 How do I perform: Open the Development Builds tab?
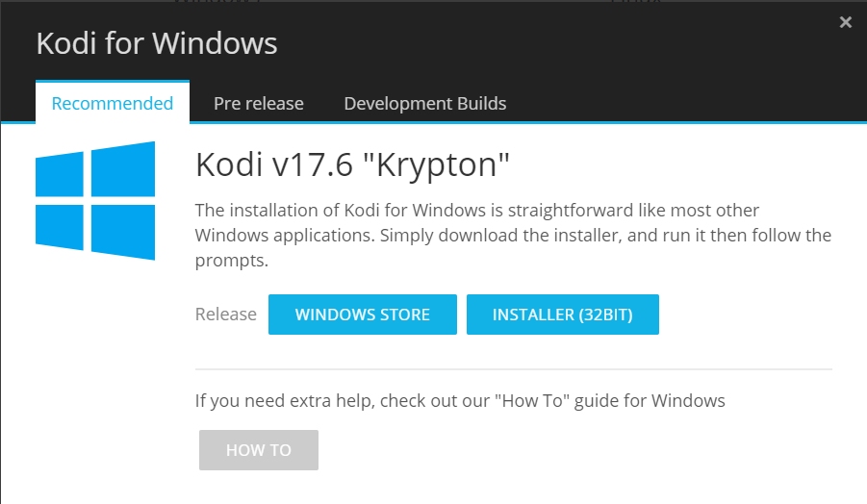point(424,103)
